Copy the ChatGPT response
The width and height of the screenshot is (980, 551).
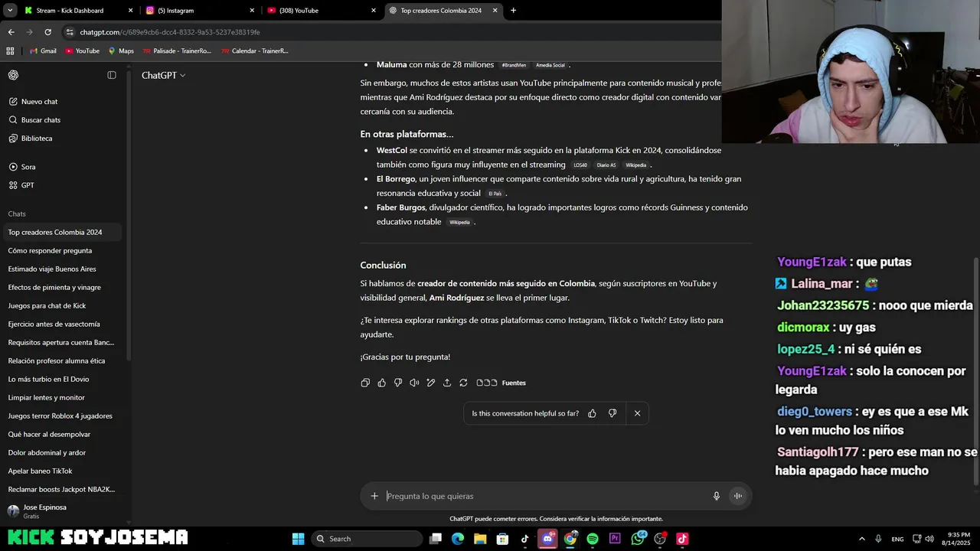tap(365, 383)
